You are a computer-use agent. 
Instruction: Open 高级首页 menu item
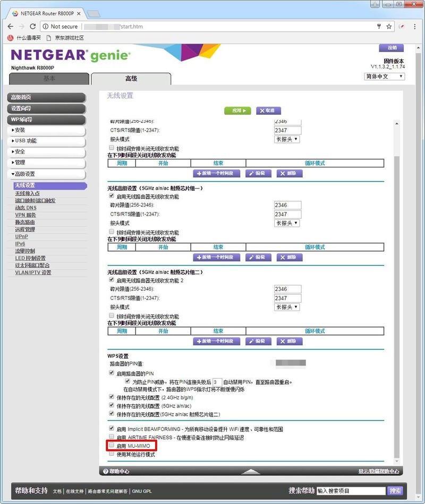tap(47, 97)
